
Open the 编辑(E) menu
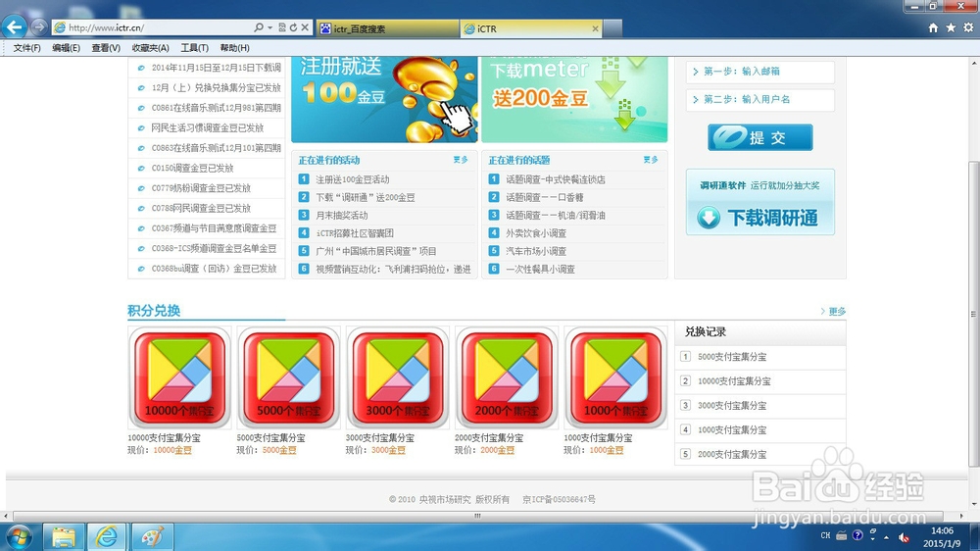(x=66, y=48)
